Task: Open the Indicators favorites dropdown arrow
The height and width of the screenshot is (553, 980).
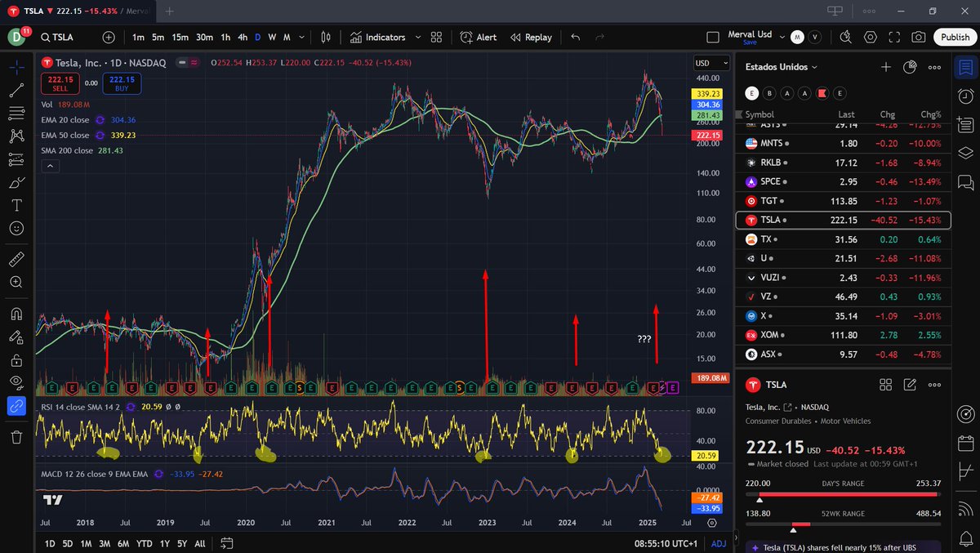Action: [x=418, y=37]
